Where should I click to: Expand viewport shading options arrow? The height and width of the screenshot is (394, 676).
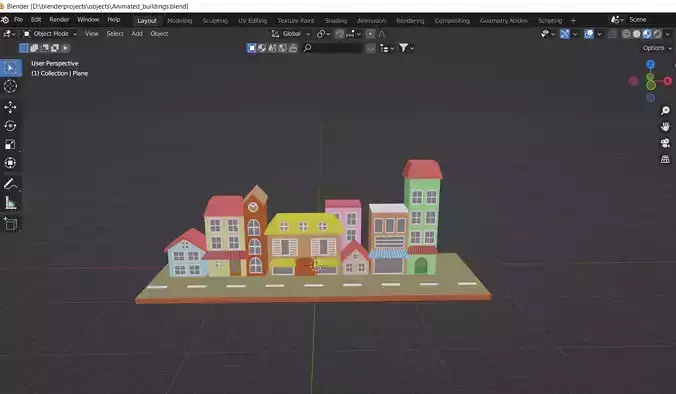pyautogui.click(x=667, y=34)
